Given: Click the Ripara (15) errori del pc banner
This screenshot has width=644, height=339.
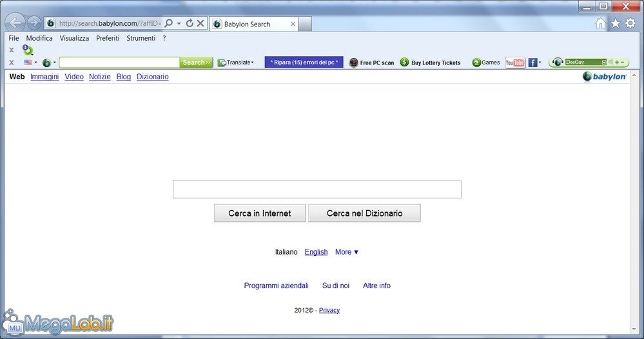Looking at the screenshot, I should 304,63.
